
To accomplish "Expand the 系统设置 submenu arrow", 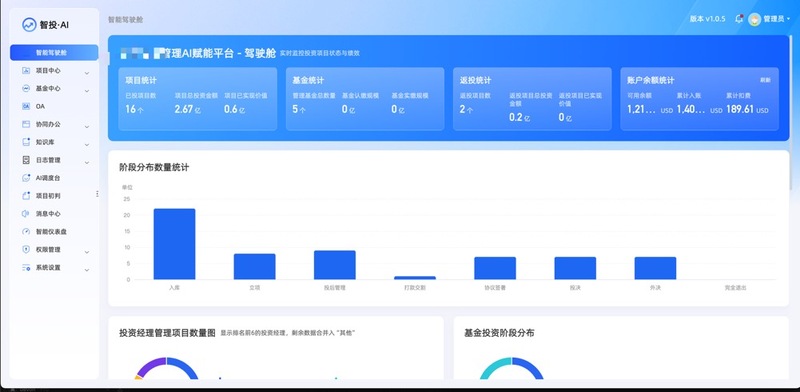I will [87, 270].
